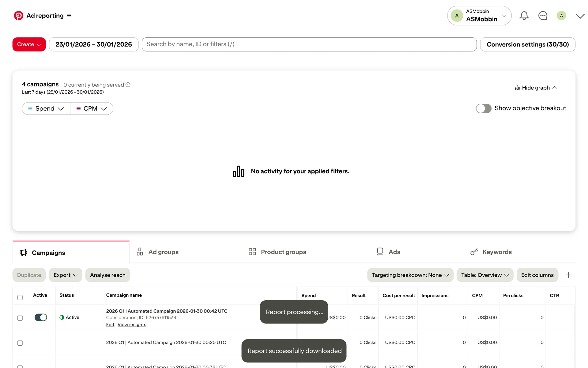The image size is (588, 368).
Task: Click the Pinterest logo icon
Action: click(18, 16)
